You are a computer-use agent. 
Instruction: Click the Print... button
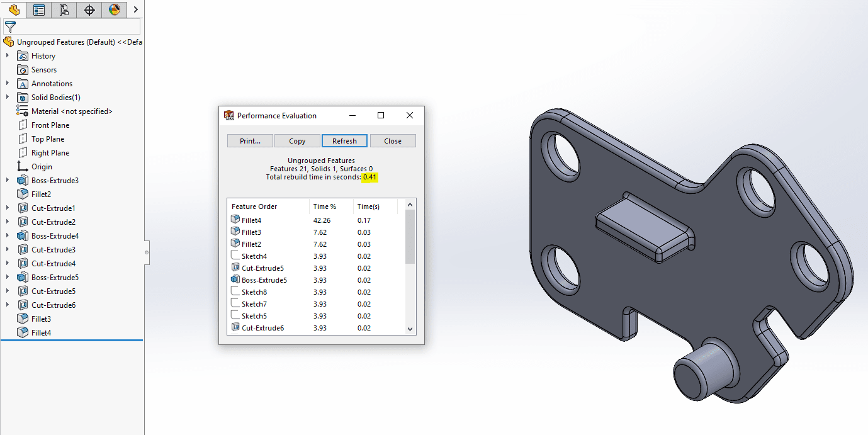click(x=250, y=140)
